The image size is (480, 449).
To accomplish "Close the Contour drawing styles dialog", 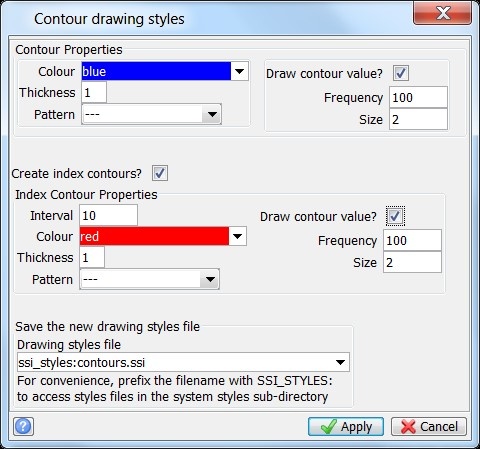I will tap(442, 13).
